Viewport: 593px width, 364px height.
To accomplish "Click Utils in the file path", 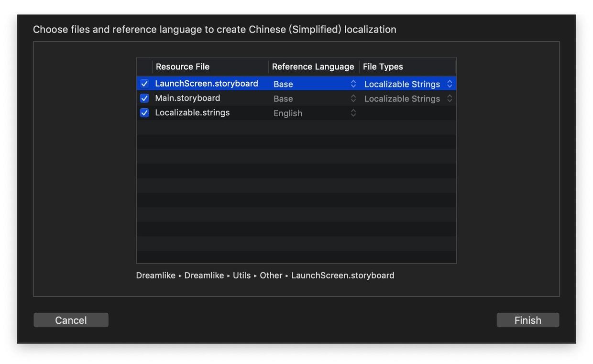I will pos(242,276).
